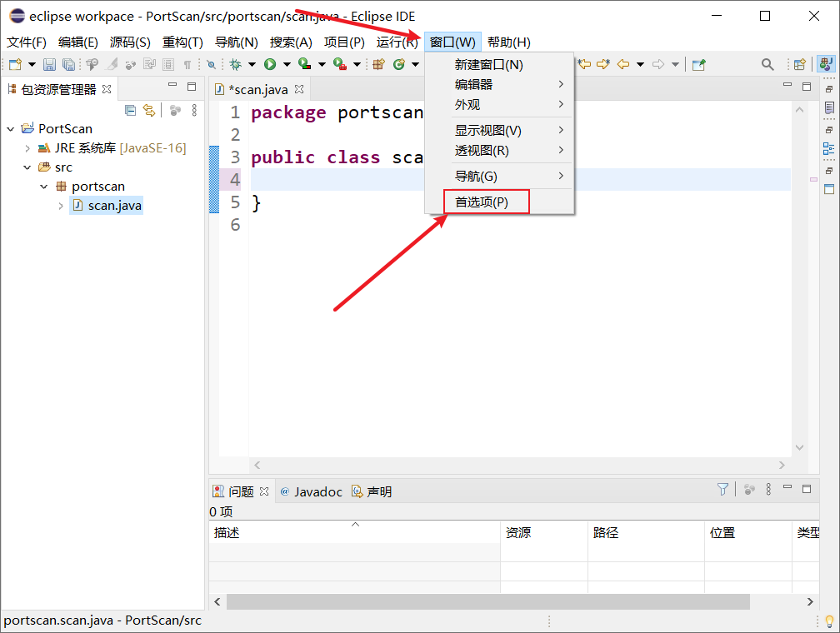The image size is (840, 633).
Task: Switch to the 声明 tab
Action: [x=372, y=491]
